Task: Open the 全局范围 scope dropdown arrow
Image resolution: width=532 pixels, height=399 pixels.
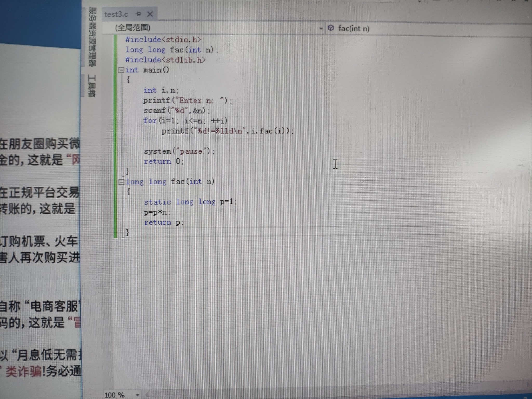Action: (x=321, y=28)
